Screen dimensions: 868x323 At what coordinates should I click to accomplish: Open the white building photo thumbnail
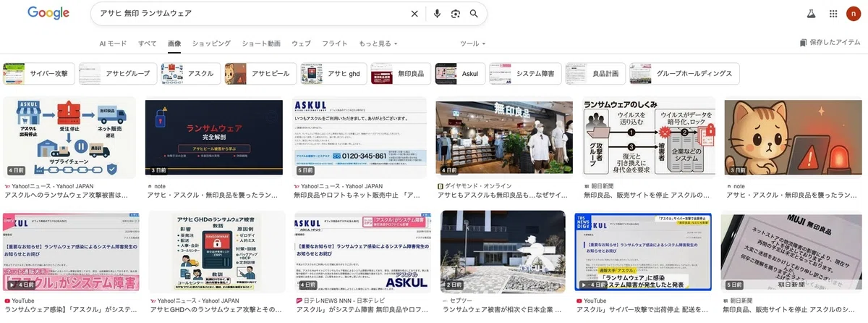(503, 251)
